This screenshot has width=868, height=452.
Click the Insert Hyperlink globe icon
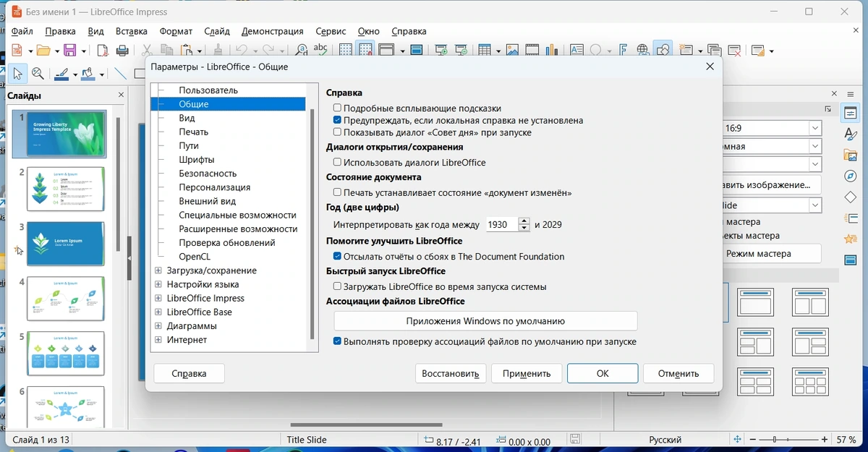point(643,50)
